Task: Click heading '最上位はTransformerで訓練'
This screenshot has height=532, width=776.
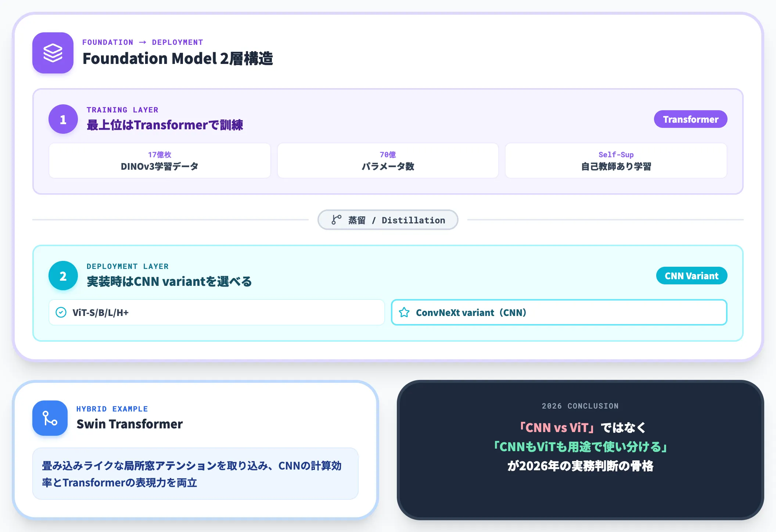Action: click(165, 125)
